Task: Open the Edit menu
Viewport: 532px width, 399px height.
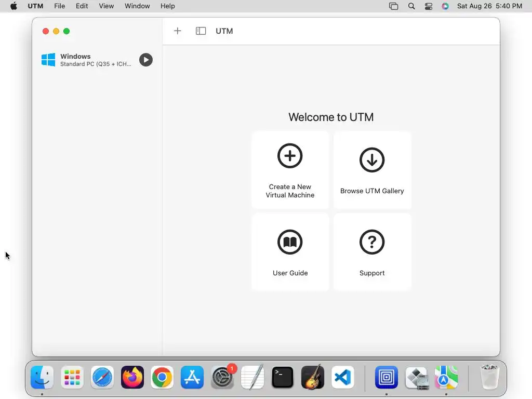Action: click(x=82, y=6)
